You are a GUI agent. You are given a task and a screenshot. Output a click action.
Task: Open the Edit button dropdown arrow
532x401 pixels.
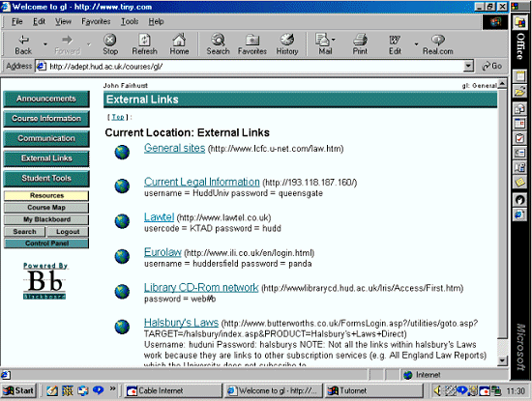click(416, 44)
